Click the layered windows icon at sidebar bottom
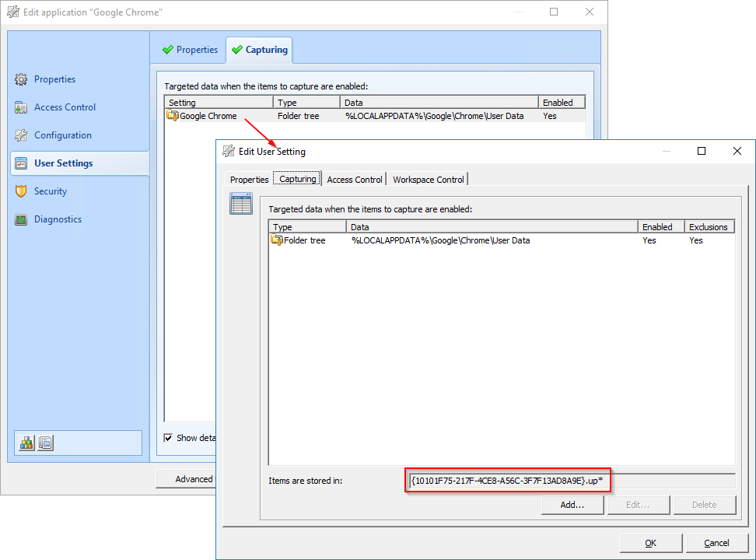This screenshot has height=560, width=756. [45, 442]
